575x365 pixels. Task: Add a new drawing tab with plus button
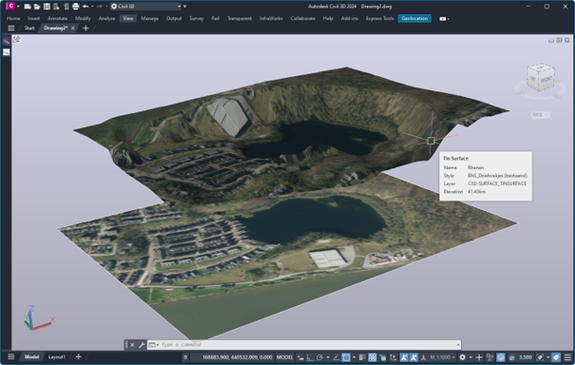(86, 28)
